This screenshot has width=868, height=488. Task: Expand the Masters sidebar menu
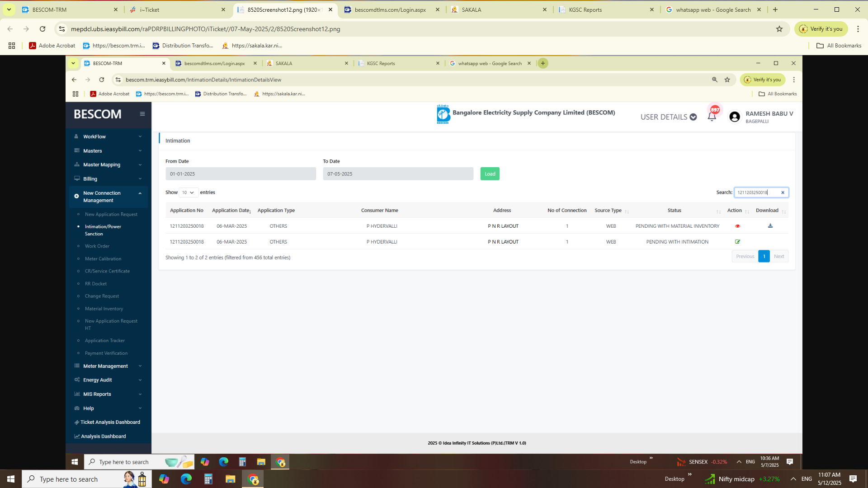pyautogui.click(x=108, y=151)
